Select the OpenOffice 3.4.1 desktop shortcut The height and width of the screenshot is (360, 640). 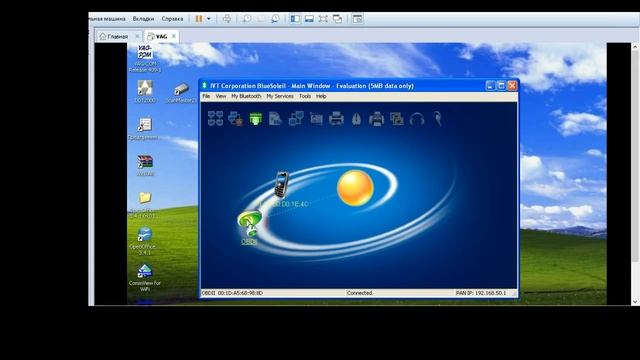143,241
